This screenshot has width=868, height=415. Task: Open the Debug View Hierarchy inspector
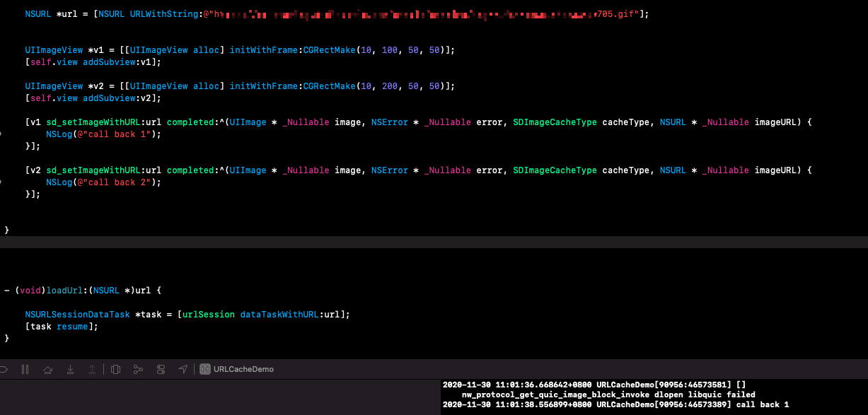[115, 369]
